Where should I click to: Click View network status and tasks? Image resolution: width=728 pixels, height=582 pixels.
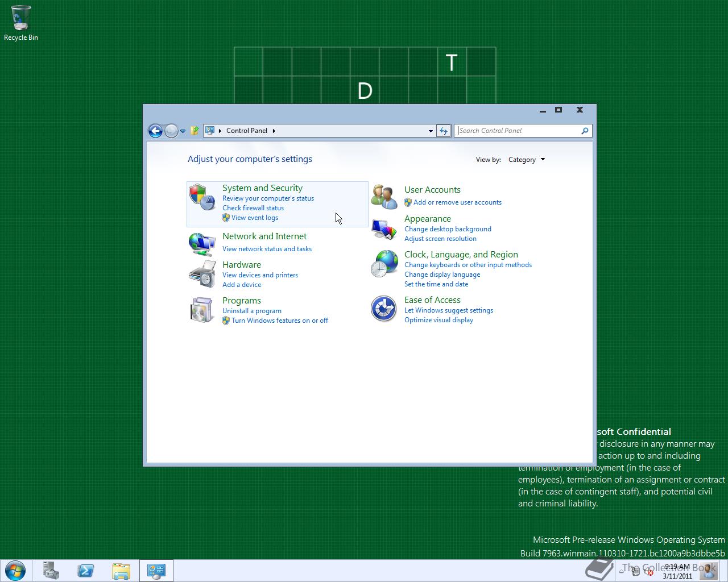point(267,249)
